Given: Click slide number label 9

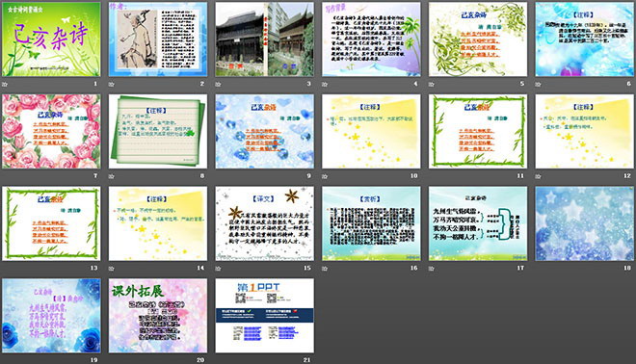Looking at the screenshot, I should pyautogui.click(x=308, y=175).
